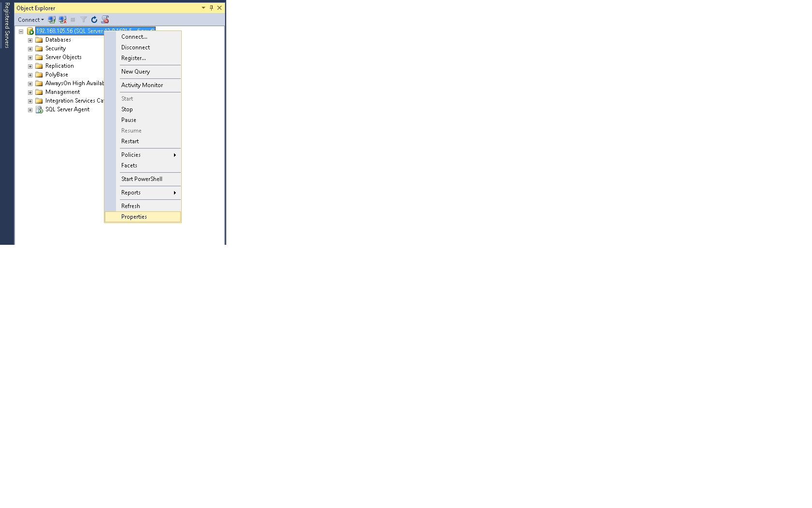The image size is (812, 508).
Task: Click the Refresh icon in Object Explorer toolbar
Action: pos(94,20)
